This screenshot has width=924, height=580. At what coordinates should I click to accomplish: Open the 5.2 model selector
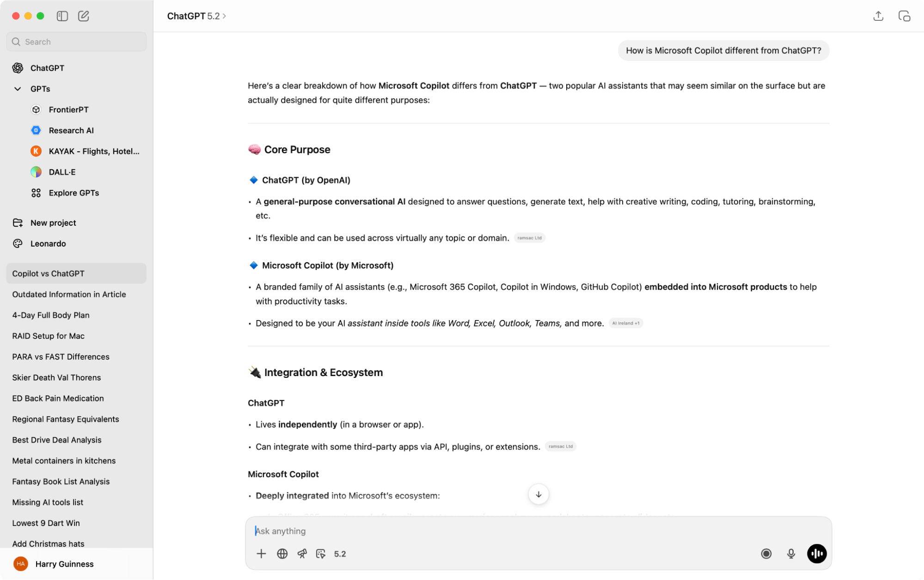click(340, 554)
